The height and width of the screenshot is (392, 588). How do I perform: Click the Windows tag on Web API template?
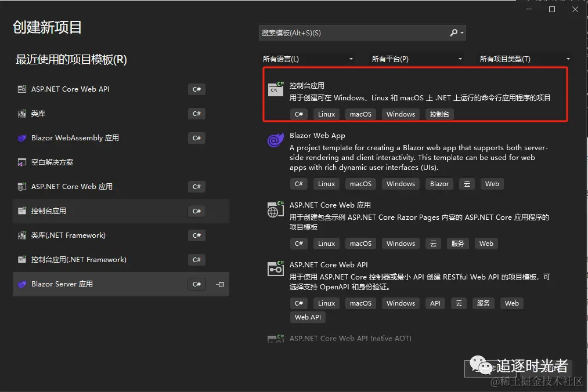pyautogui.click(x=401, y=303)
